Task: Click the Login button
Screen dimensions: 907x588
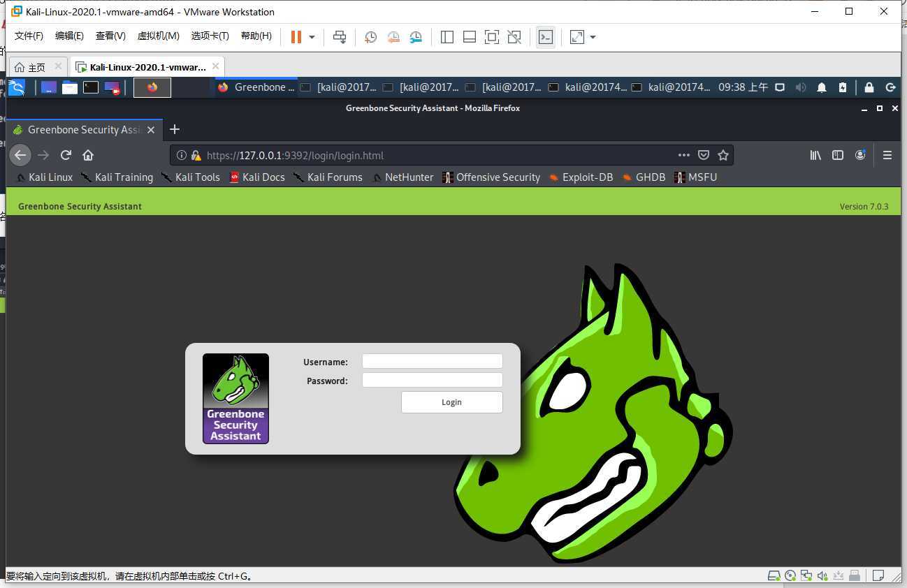Action: click(451, 402)
